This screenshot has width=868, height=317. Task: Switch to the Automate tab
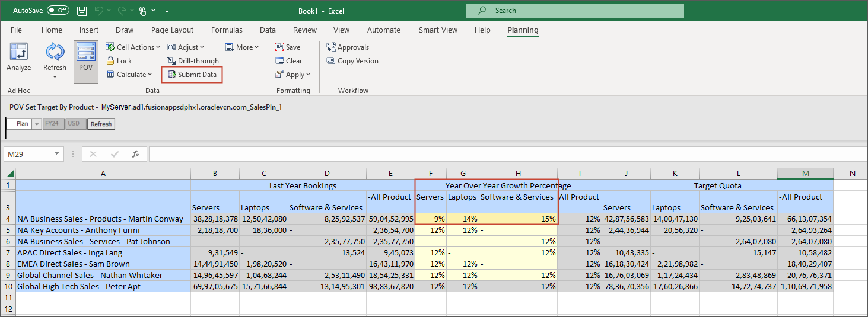coord(383,30)
